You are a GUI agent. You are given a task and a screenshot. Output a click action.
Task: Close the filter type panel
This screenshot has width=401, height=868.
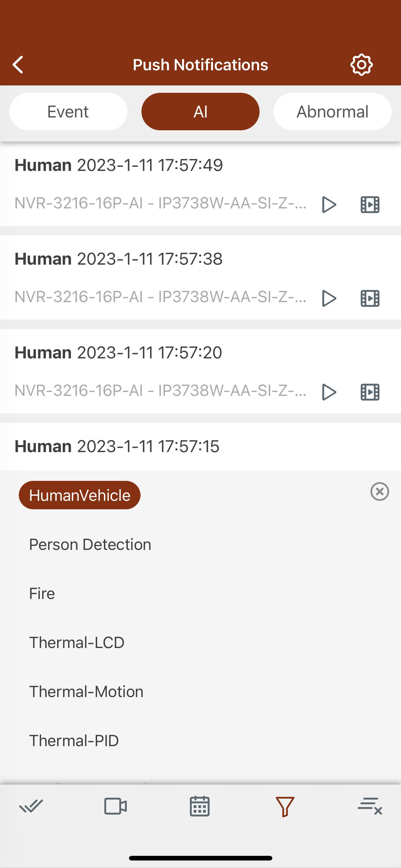pos(379,491)
